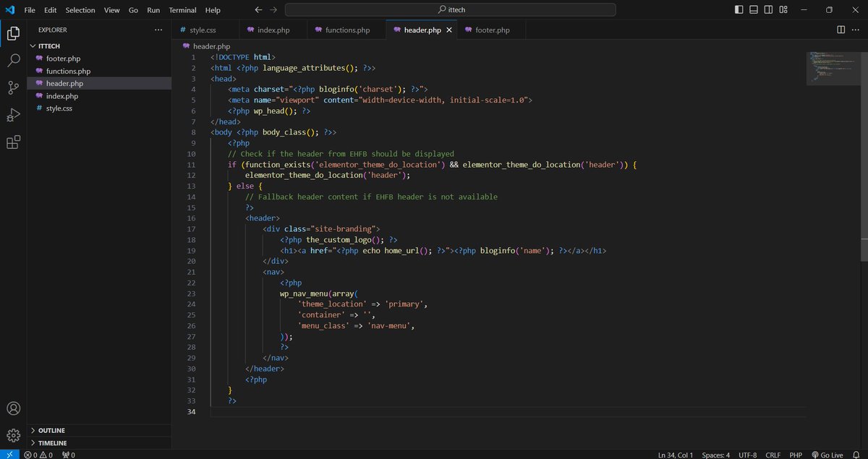Toggle the primary side bar layout icon
868x459 pixels.
(x=739, y=10)
